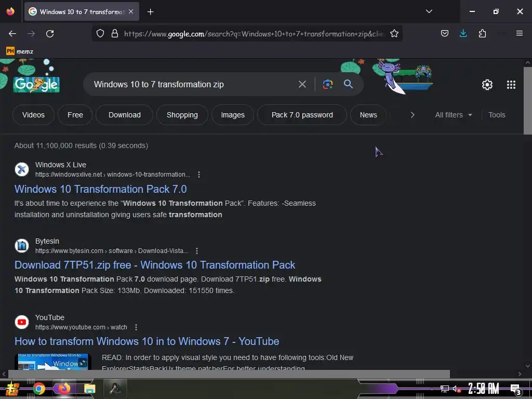Image resolution: width=532 pixels, height=399 pixels.
Task: Click the Firefox View icon
Action: coord(10,11)
